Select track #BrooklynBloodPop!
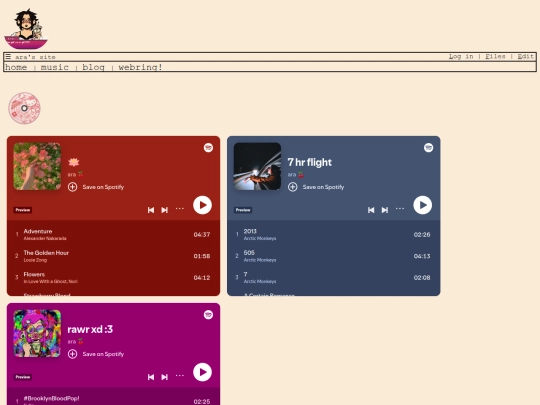The image size is (540, 405). (x=113, y=401)
